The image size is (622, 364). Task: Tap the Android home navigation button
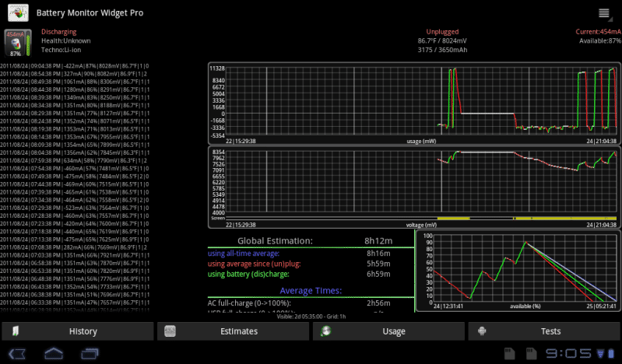coord(54,353)
